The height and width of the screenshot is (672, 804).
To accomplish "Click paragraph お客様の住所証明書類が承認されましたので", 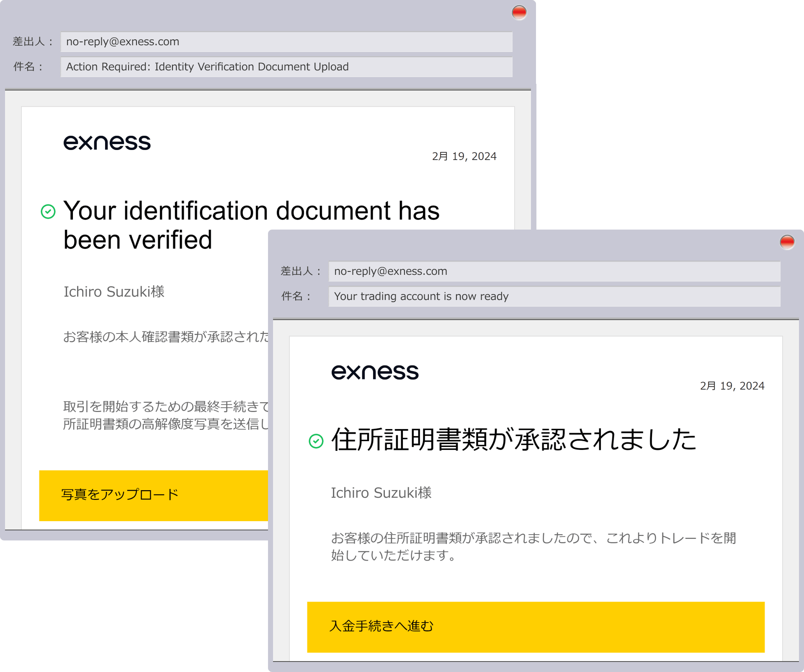I will click(x=533, y=547).
